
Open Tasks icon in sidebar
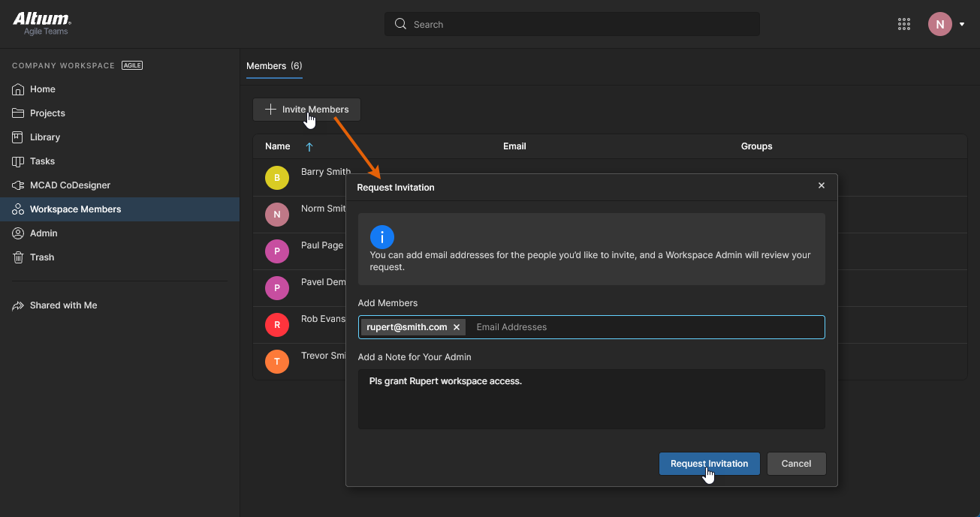pos(18,161)
